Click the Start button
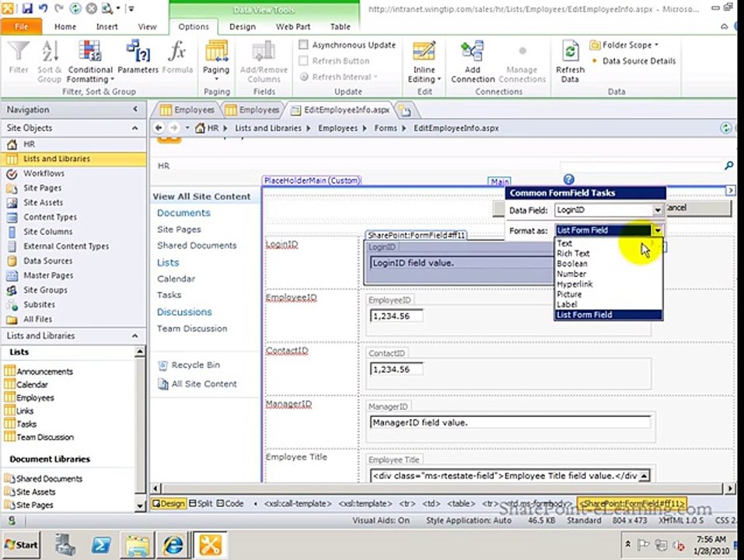The height and width of the screenshot is (560, 744). coord(21,544)
